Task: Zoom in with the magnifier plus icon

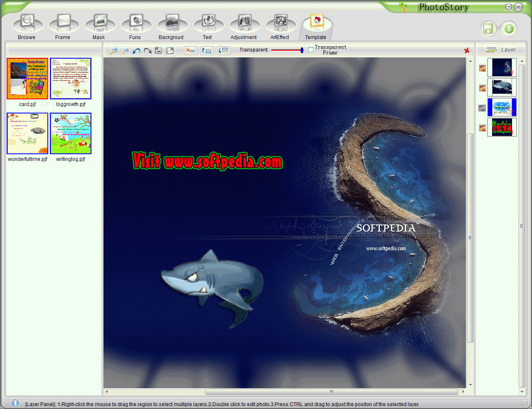Action: [x=113, y=50]
